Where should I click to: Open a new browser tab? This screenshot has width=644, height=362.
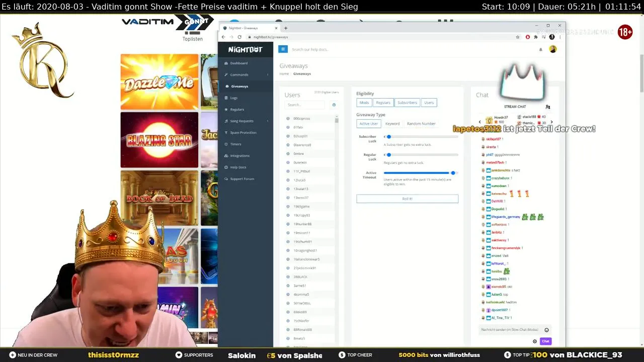click(286, 28)
